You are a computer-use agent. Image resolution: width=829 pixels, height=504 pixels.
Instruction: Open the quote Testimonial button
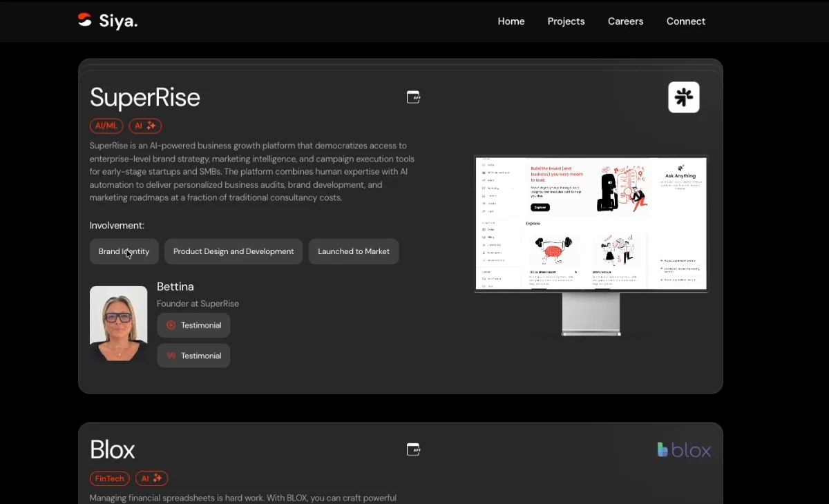(x=193, y=356)
